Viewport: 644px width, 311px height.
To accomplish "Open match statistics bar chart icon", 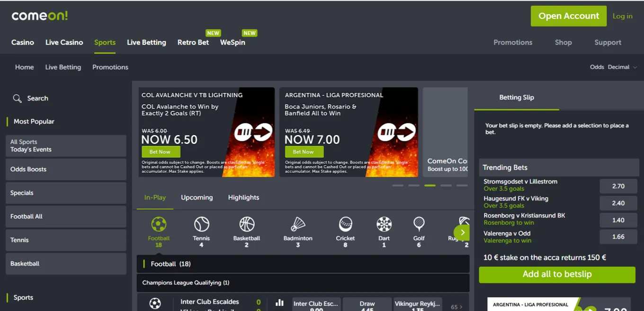I will pyautogui.click(x=280, y=302).
